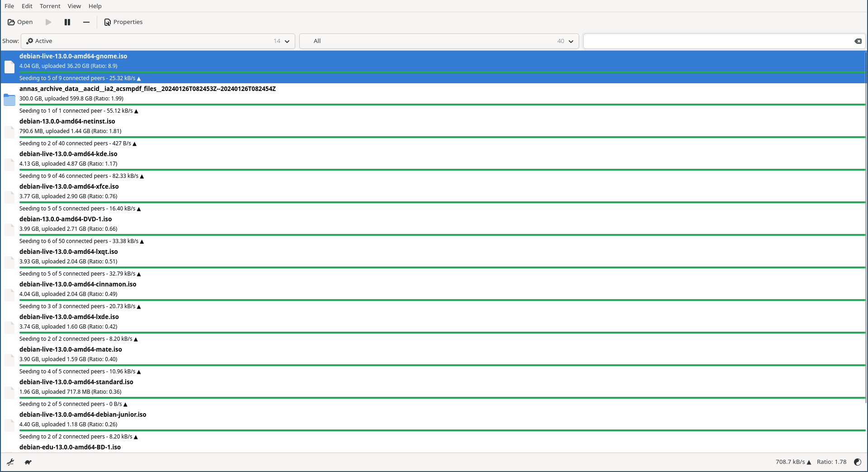Click the Ratio: 1.78 status bar text
The width and height of the screenshot is (868, 472).
tap(831, 462)
